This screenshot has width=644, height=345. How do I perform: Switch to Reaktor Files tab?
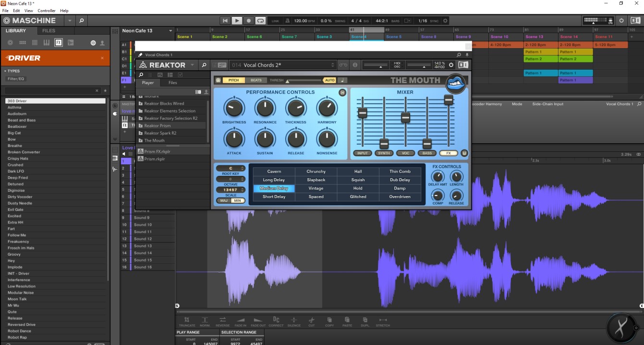click(172, 83)
